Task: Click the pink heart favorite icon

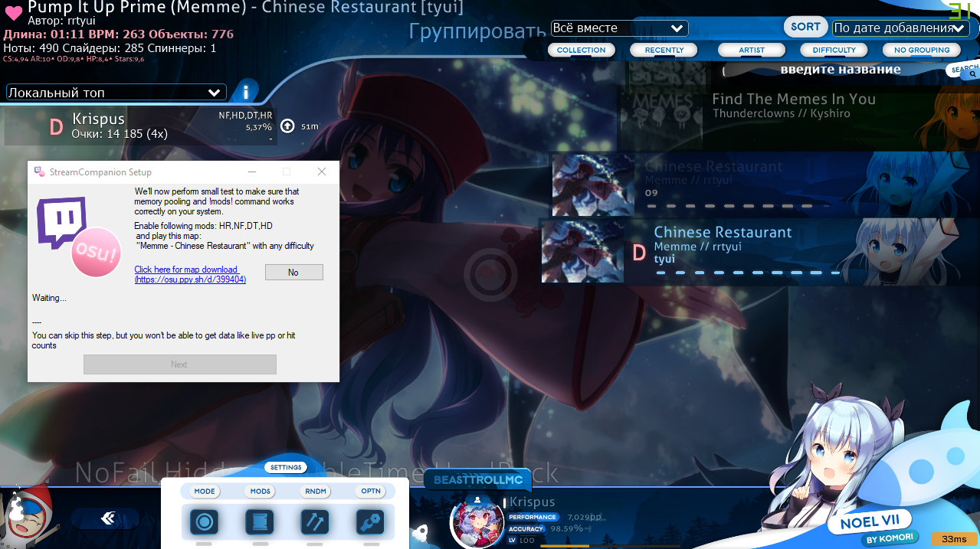Action: pyautogui.click(x=13, y=13)
